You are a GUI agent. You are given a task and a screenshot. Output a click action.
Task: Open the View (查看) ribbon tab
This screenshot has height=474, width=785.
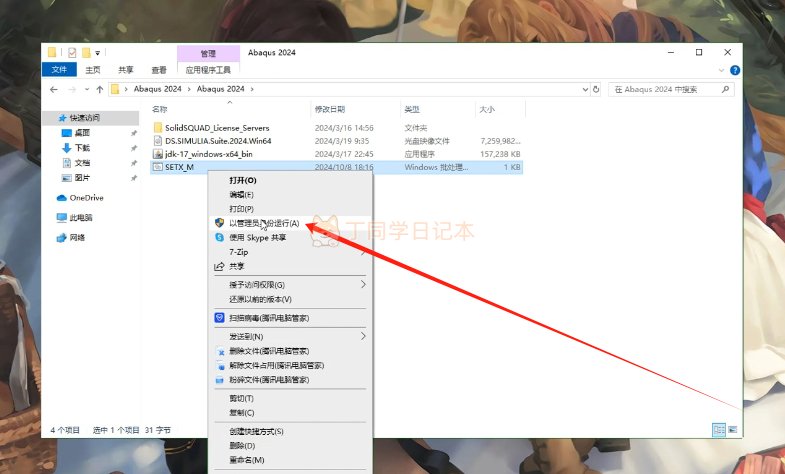point(158,70)
